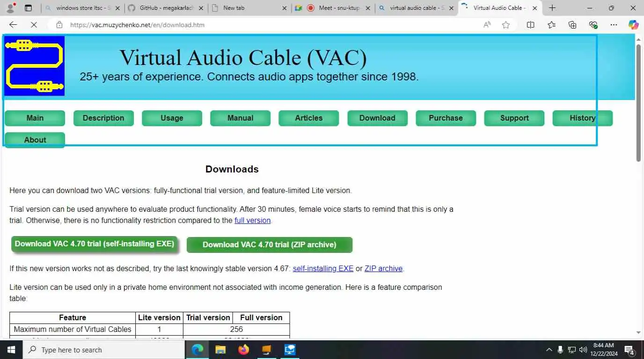Open the Windows Start menu
644x359 pixels.
click(11, 350)
